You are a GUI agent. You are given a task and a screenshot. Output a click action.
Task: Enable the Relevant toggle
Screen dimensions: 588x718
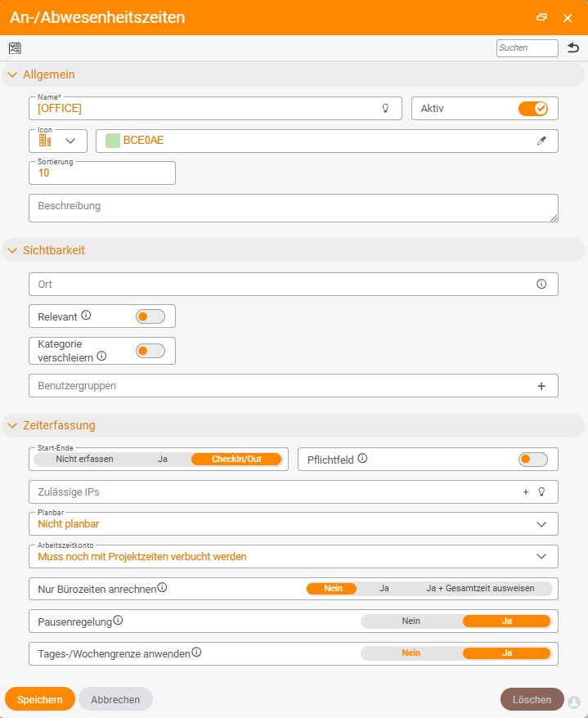coord(150,316)
